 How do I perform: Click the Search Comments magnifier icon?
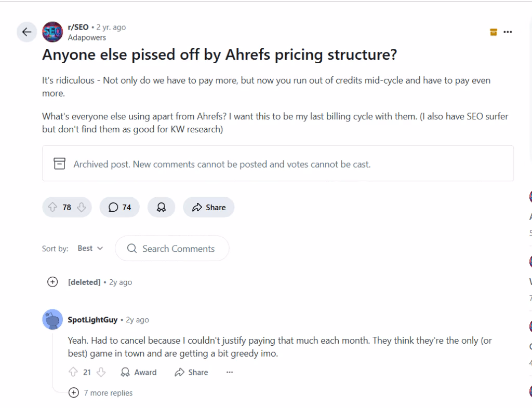(131, 248)
